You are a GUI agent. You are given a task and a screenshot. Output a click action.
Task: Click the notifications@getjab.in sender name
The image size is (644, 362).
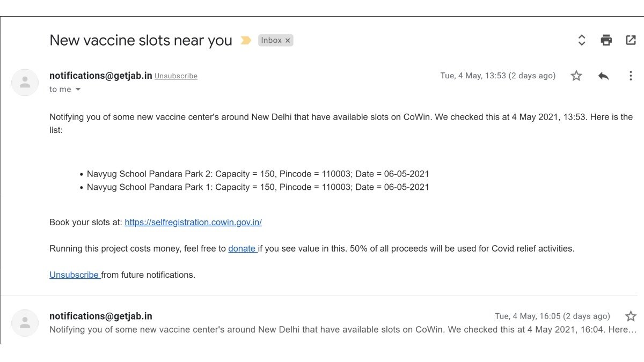point(101,76)
